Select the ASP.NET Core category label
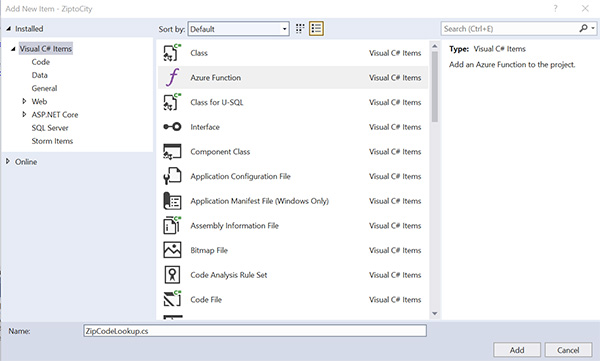Image resolution: width=600 pixels, height=361 pixels. pos(55,114)
